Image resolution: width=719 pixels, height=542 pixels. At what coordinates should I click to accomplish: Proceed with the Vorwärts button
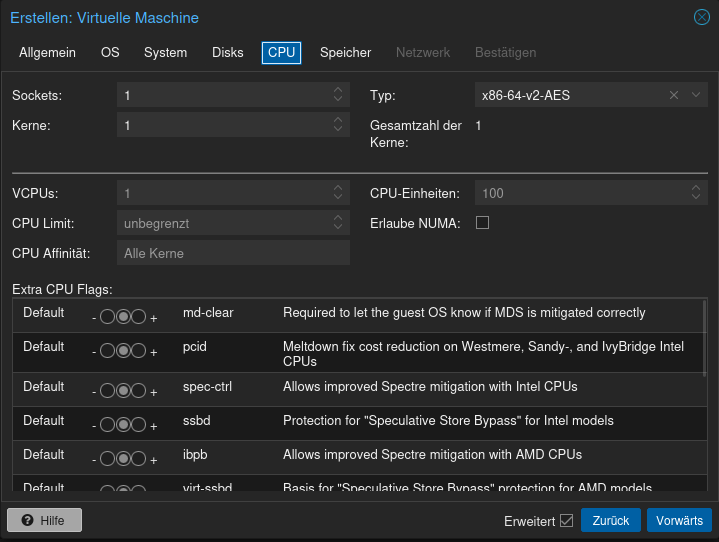click(679, 521)
